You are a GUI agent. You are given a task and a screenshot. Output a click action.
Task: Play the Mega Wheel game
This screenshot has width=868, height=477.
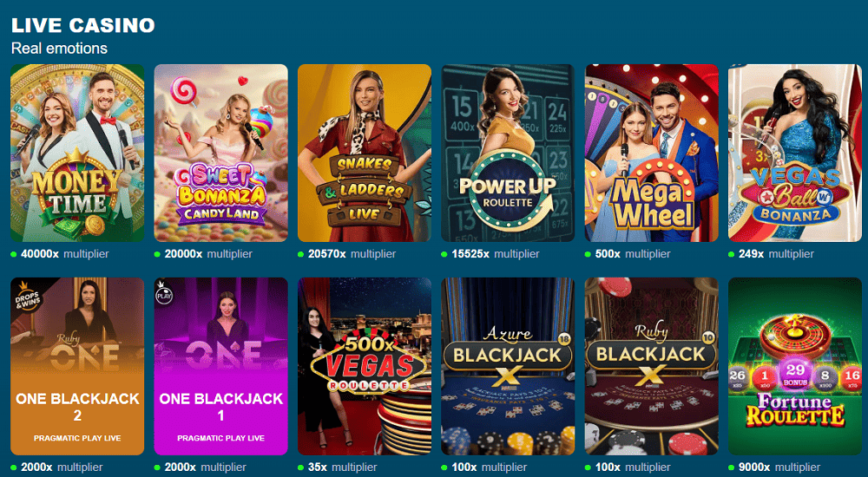652,154
